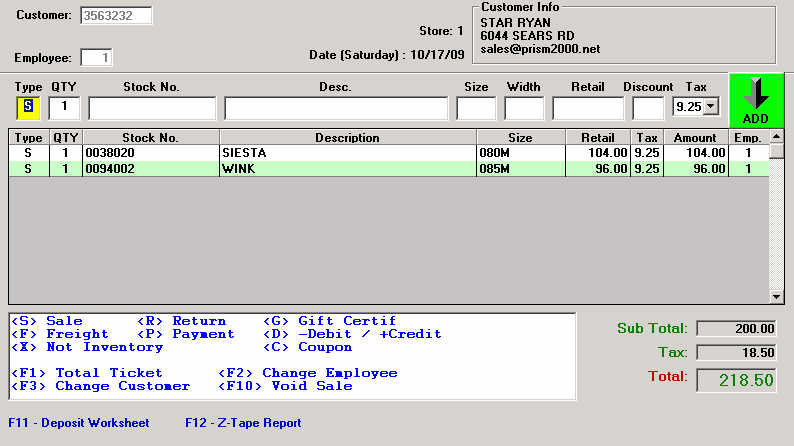Screen dimensions: 794x446
Task: Click the Size entry field
Action: 476,107
